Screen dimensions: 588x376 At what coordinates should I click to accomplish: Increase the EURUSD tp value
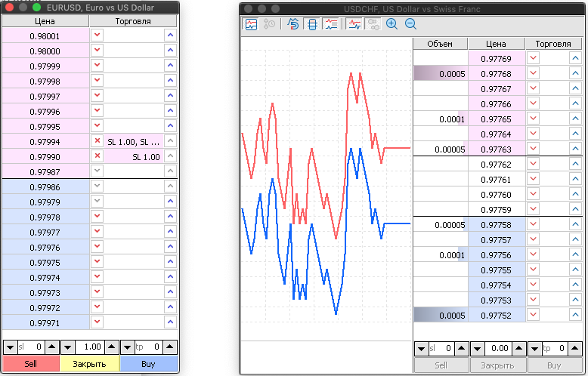tap(171, 347)
